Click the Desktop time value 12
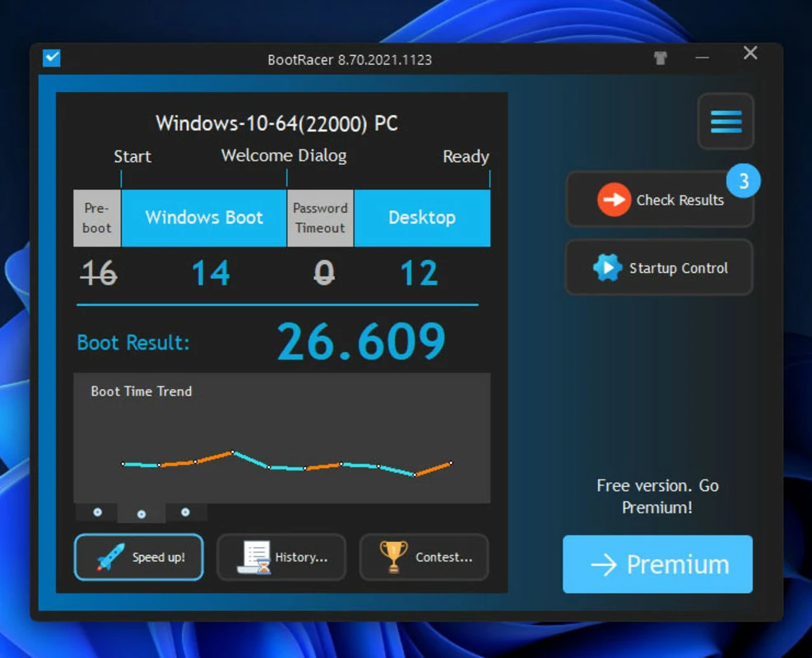This screenshot has height=658, width=812. click(419, 273)
